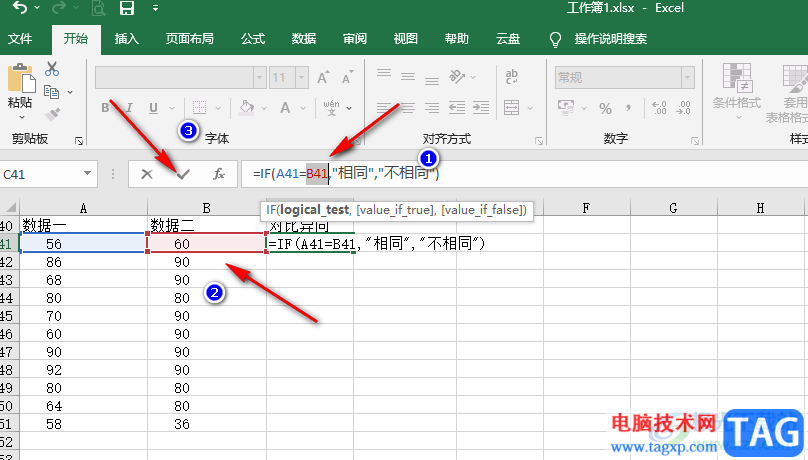Click the fx insert function button
The height and width of the screenshot is (460, 808).
coord(219,174)
